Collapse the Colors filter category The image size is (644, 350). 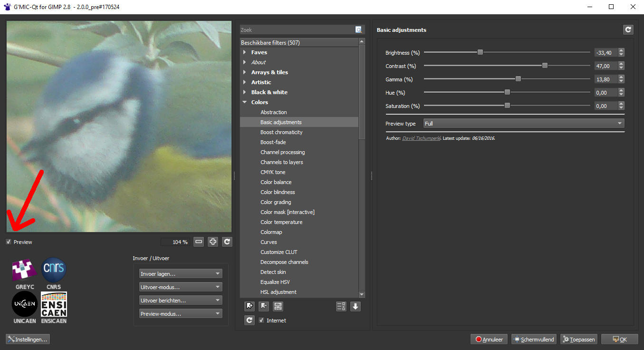click(245, 102)
